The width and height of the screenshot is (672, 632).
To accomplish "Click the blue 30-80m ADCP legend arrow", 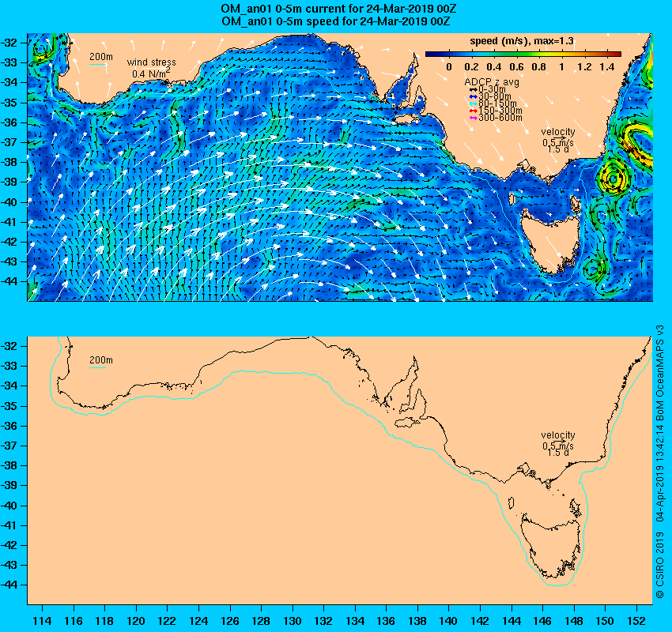I will pos(473,96).
